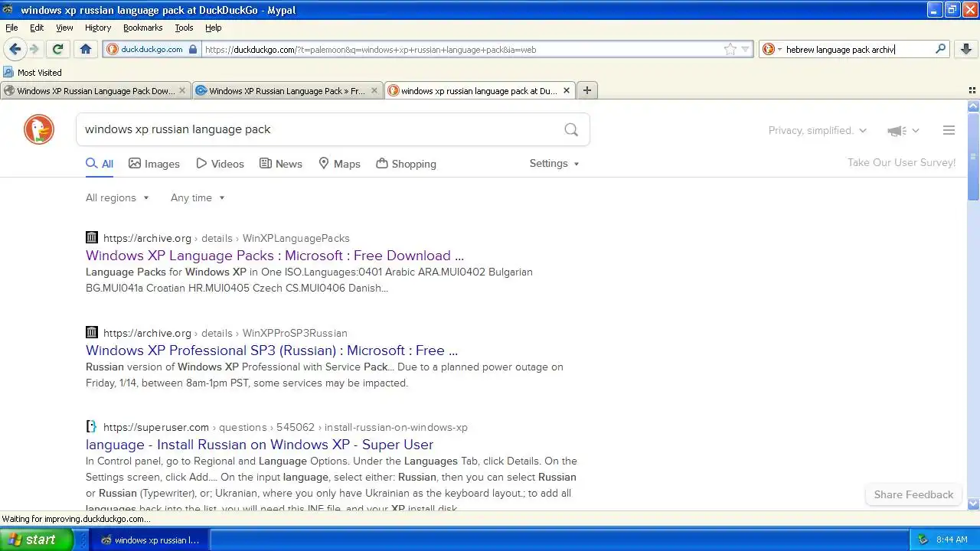Click the Share Feedback button

click(x=913, y=494)
